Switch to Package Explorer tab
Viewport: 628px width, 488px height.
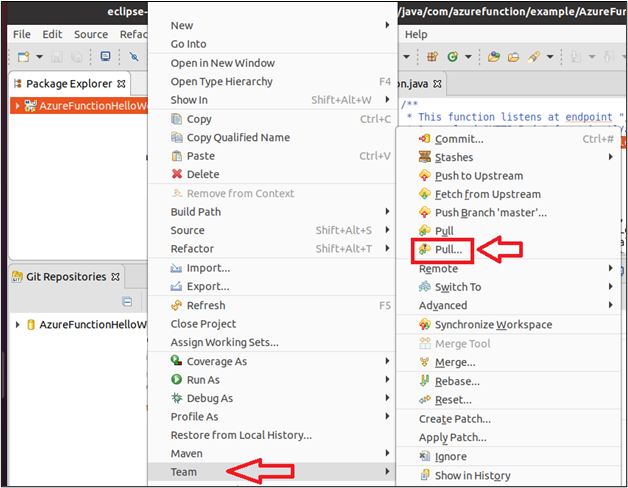pos(69,84)
